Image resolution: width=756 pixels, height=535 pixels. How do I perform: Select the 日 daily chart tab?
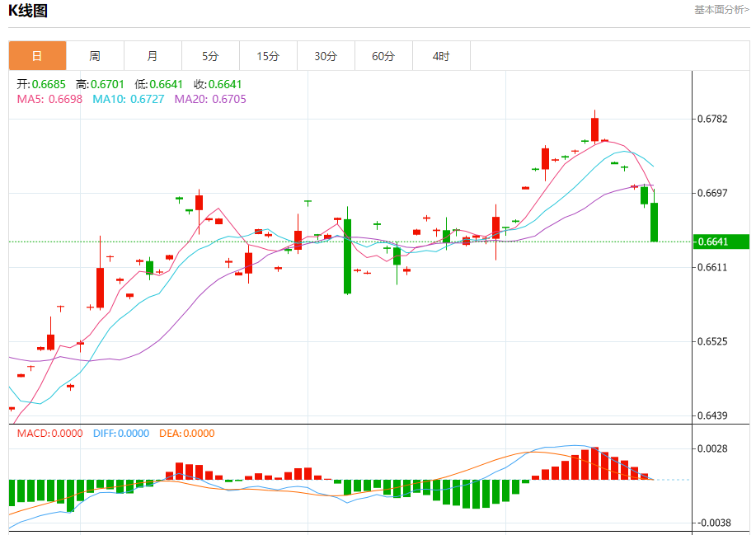[38, 56]
